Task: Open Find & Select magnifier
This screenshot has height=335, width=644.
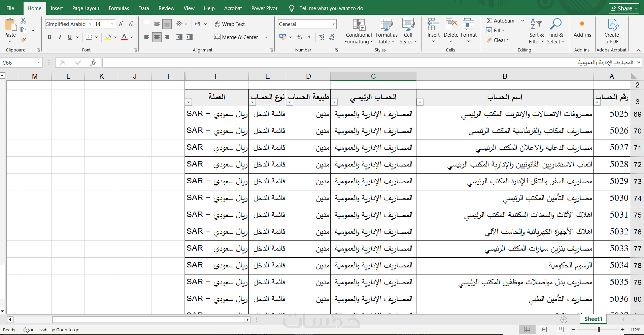Action: 555,31
